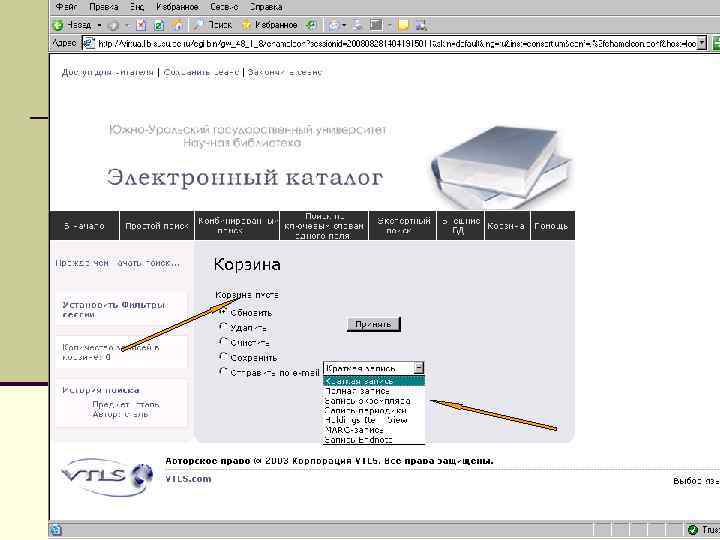This screenshot has width=720, height=540.
Task: Open the Экспертный поиск tab
Action: coord(403,226)
